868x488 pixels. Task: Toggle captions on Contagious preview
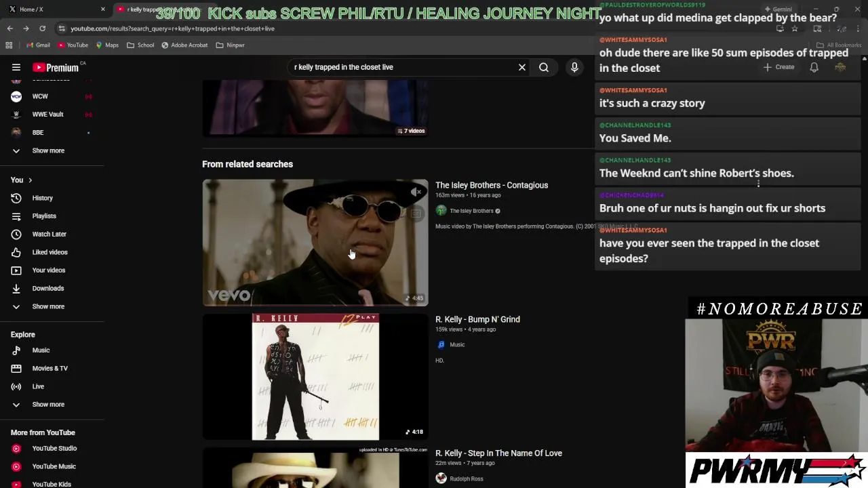tap(416, 214)
